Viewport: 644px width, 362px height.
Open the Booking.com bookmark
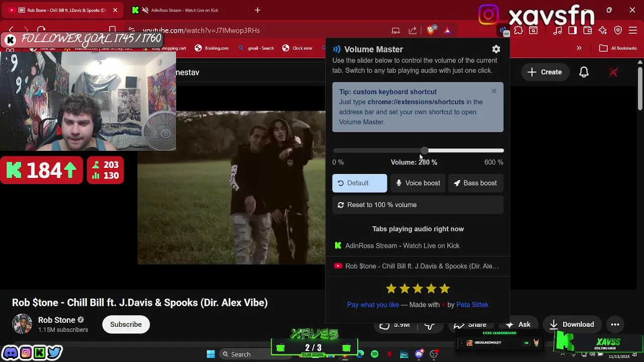tap(212, 48)
